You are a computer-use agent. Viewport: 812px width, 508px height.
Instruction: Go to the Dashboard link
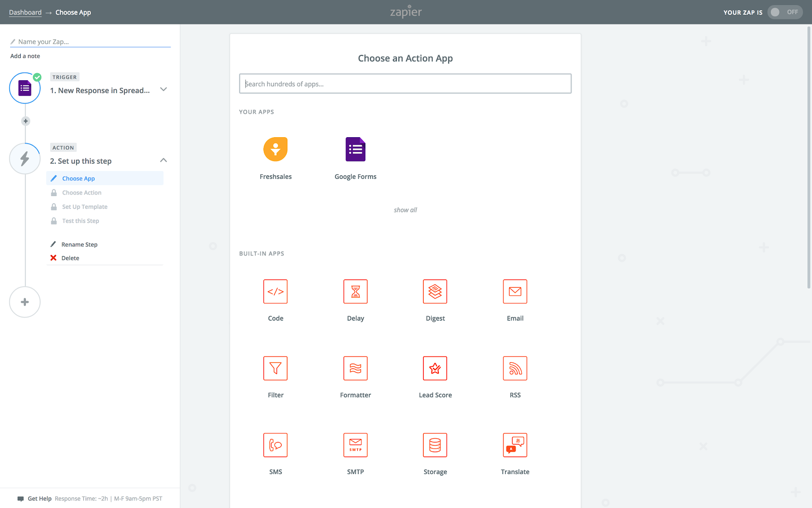pyautogui.click(x=25, y=12)
